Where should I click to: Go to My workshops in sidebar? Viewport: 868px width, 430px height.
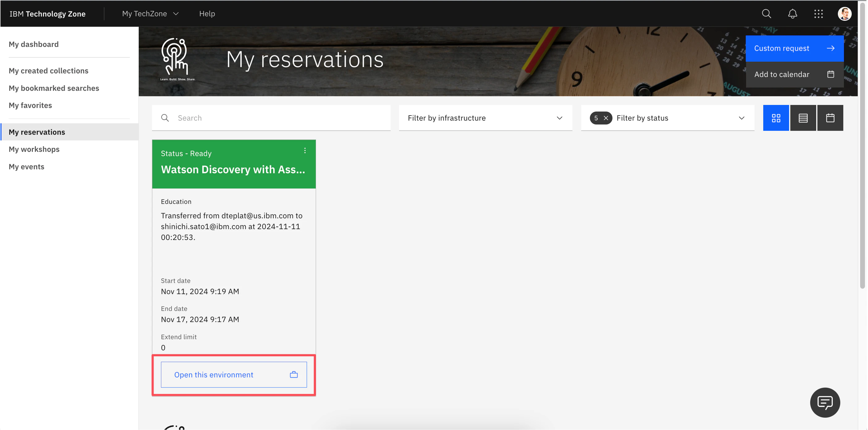point(34,149)
